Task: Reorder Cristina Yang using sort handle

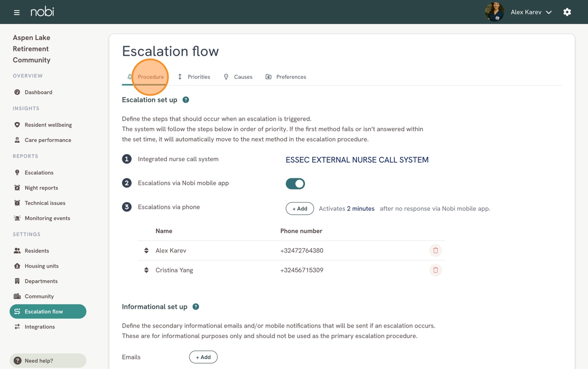Action: coord(146,270)
